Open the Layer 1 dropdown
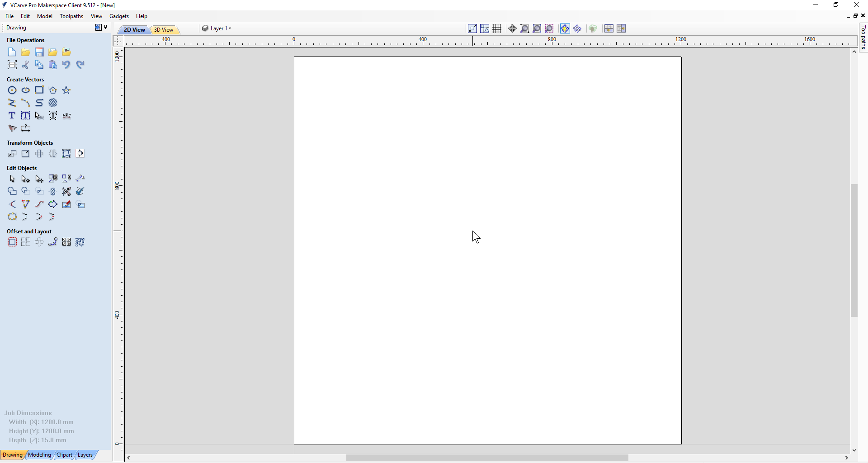868x463 pixels. click(x=217, y=28)
